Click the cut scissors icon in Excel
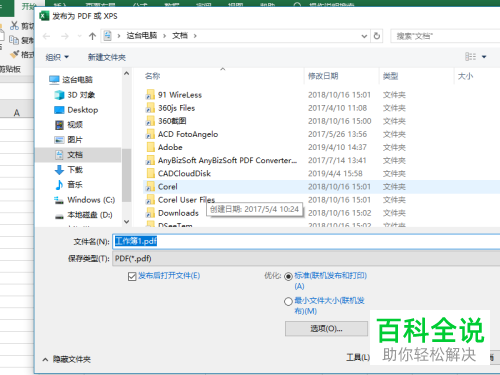The width and height of the screenshot is (500, 375). (x=14, y=25)
